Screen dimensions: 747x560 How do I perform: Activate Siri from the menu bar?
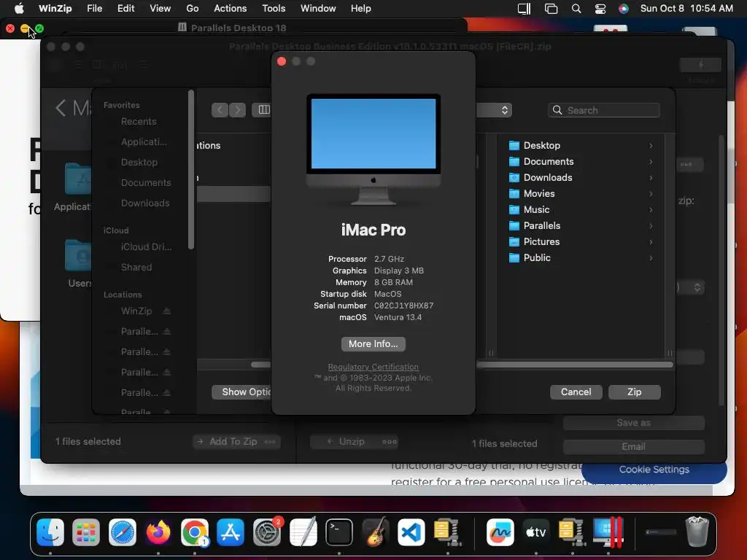[x=623, y=9]
